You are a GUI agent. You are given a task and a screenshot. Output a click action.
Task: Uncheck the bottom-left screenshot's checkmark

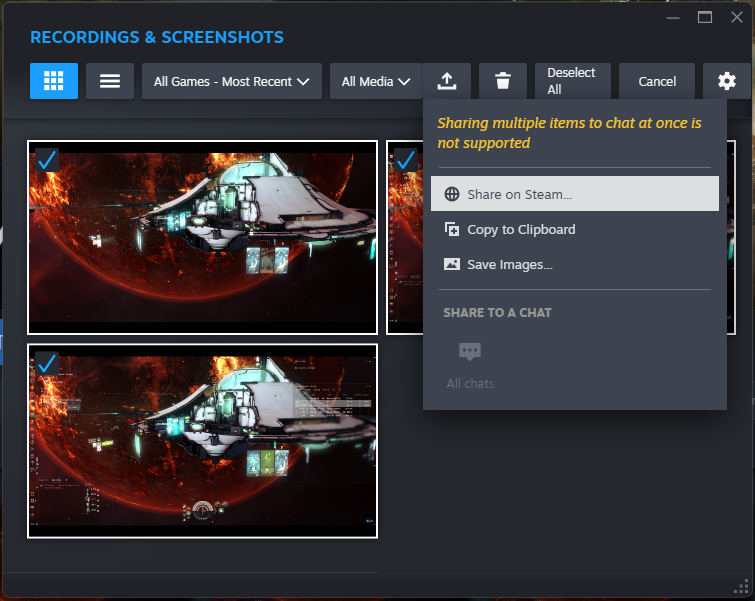click(x=47, y=364)
